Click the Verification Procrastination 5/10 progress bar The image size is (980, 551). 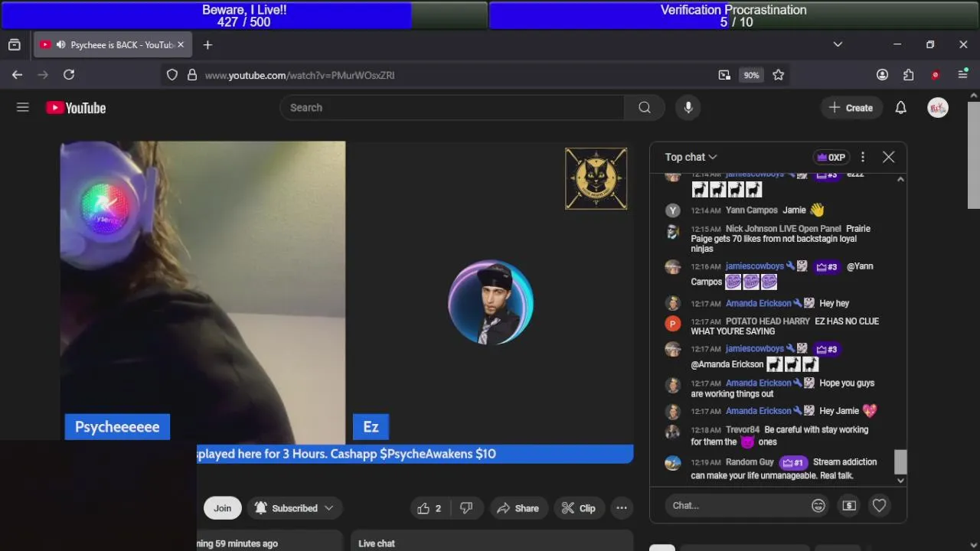tap(733, 15)
